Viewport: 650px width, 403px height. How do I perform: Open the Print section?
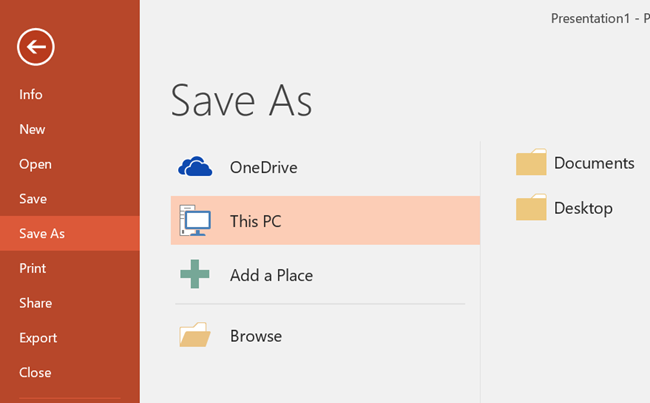click(32, 268)
